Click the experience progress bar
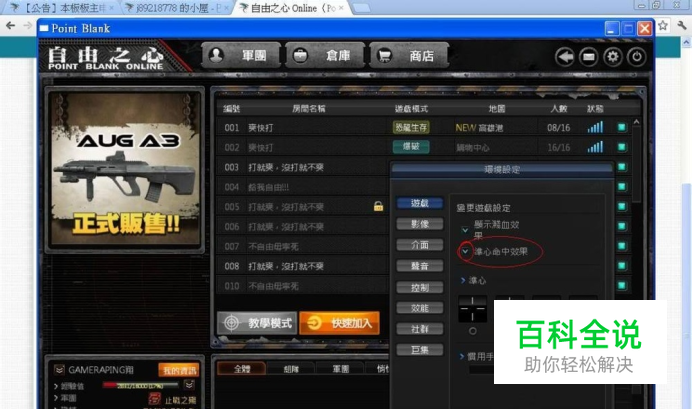The width and height of the screenshot is (692, 409). 140,386
